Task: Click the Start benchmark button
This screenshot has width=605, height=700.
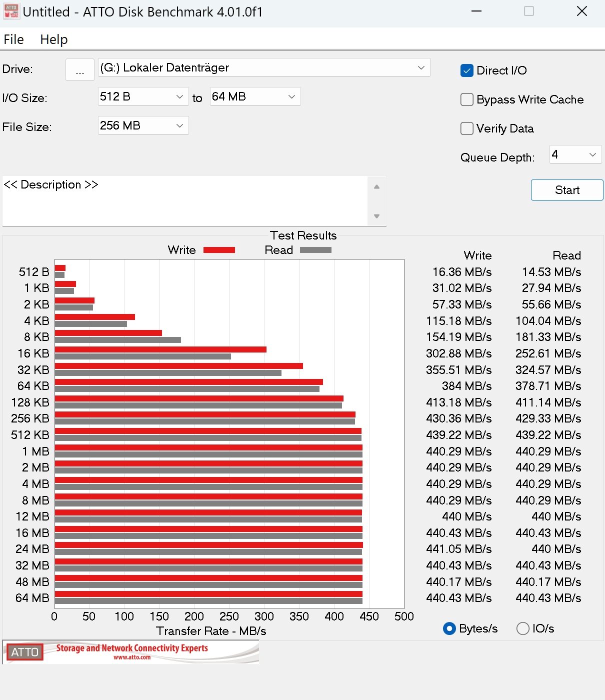Action: click(x=567, y=190)
